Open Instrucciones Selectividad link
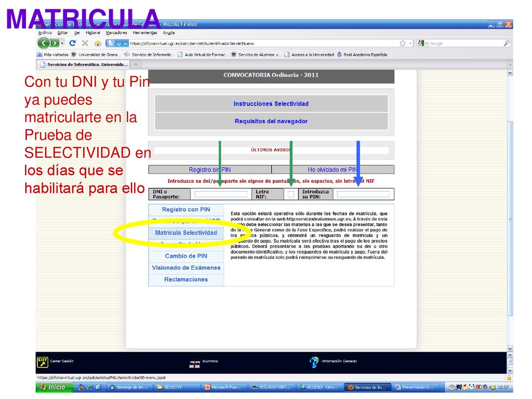 click(271, 103)
